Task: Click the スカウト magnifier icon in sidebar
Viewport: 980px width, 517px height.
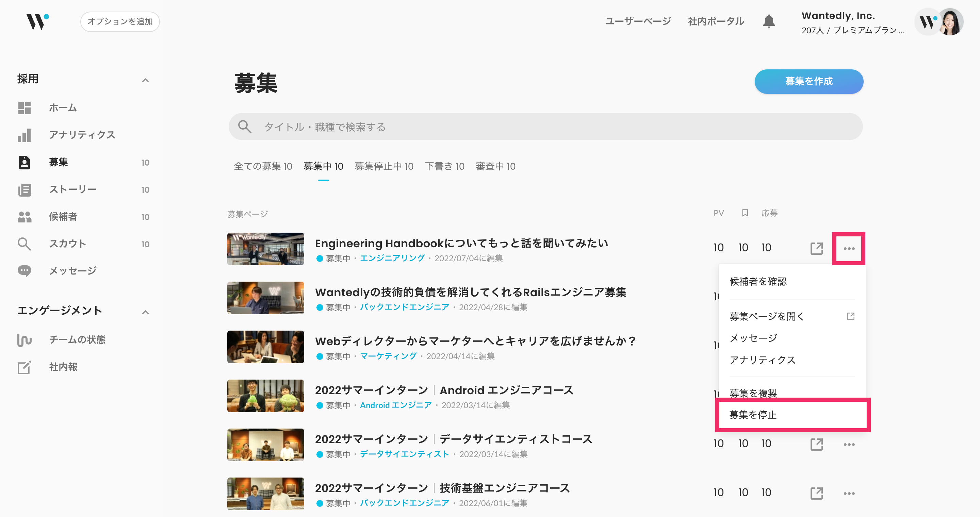Action: (x=24, y=244)
